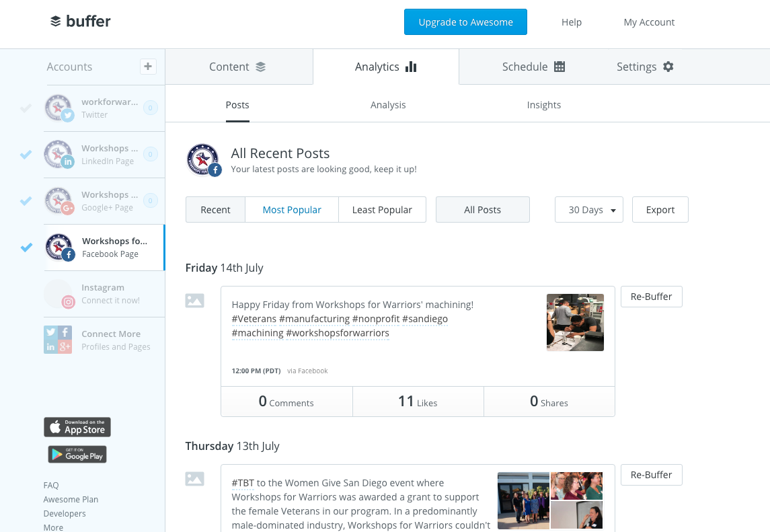Click the #Veterans hashtag

(x=254, y=319)
